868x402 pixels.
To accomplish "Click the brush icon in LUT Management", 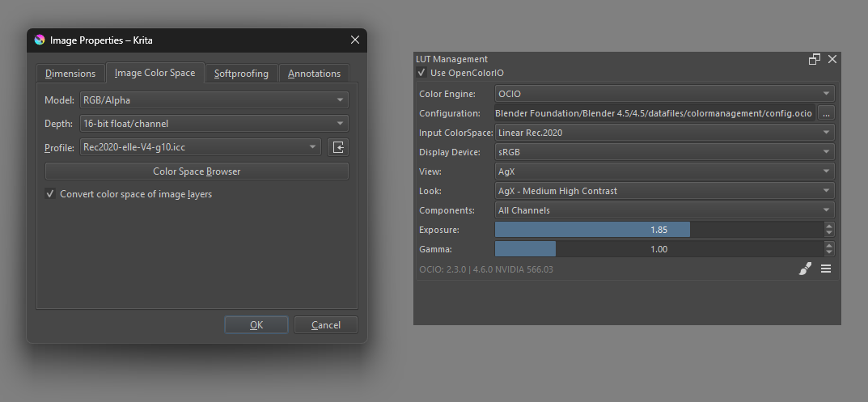I will 805,269.
